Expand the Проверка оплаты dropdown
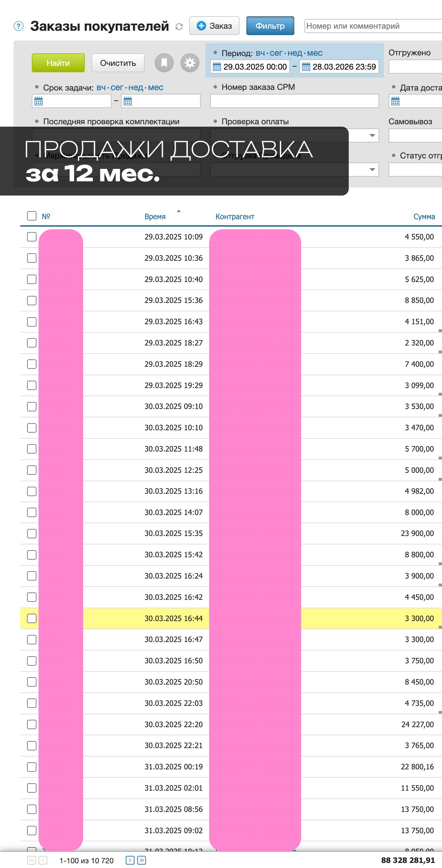This screenshot has width=442, height=868. pyautogui.click(x=372, y=135)
